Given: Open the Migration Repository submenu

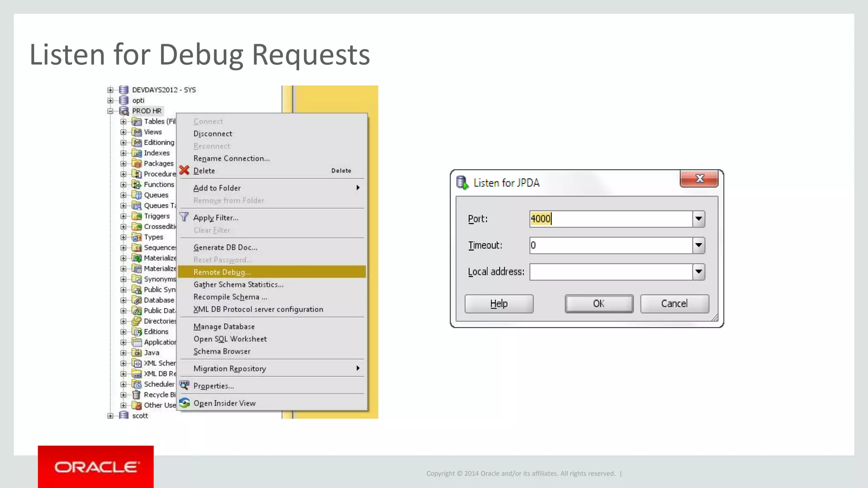Looking at the screenshot, I should click(x=271, y=369).
